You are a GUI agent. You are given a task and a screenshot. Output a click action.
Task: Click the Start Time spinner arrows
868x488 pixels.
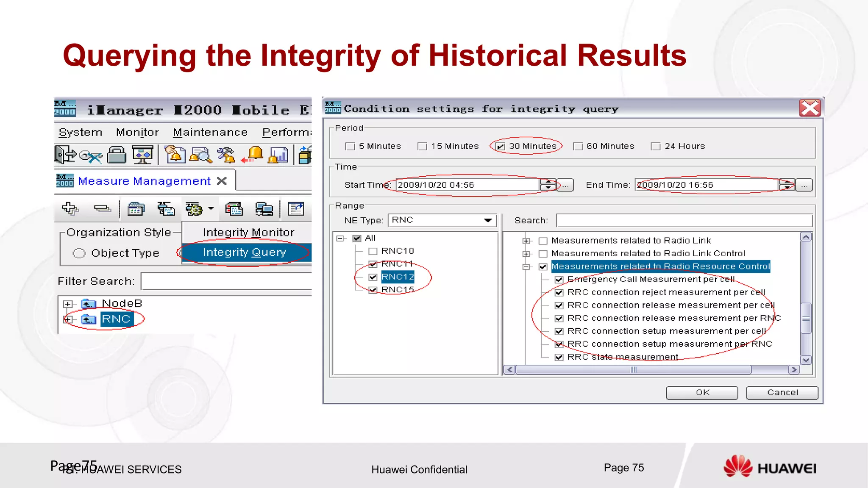click(x=548, y=185)
